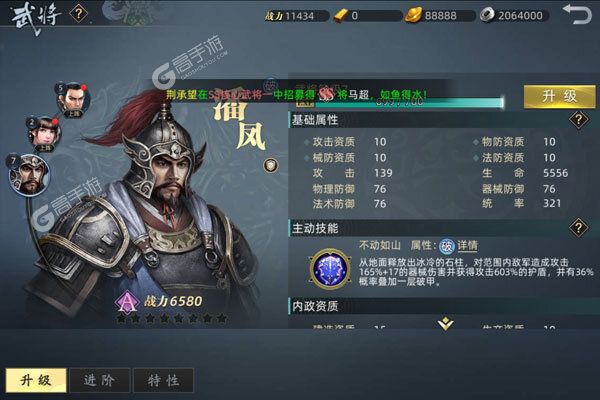Image resolution: width=600 pixels, height=400 pixels.
Task: Select the level 2 female general avatar
Action: pos(44,134)
